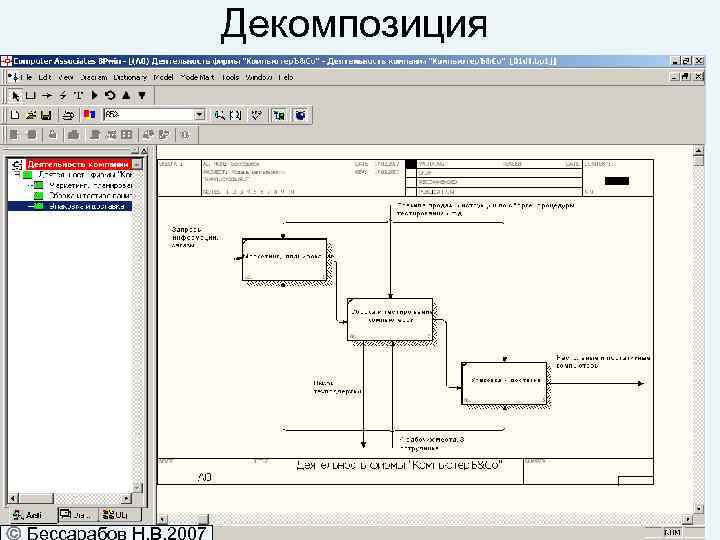
Task: Open the Help menu
Action: [286, 77]
